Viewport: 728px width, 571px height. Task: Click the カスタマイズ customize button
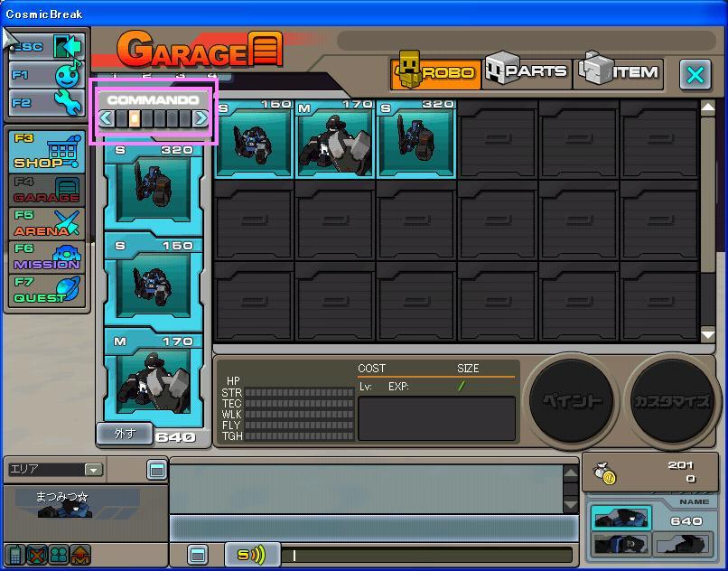(672, 400)
